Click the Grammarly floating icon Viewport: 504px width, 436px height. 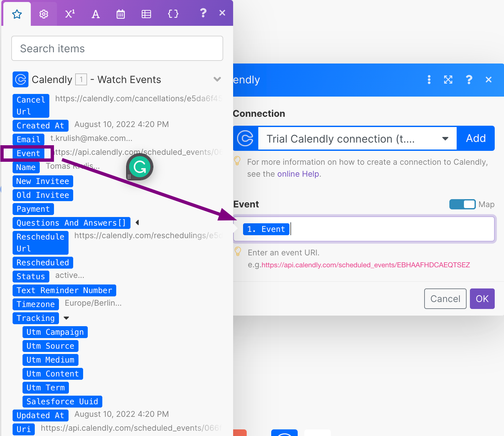click(140, 167)
